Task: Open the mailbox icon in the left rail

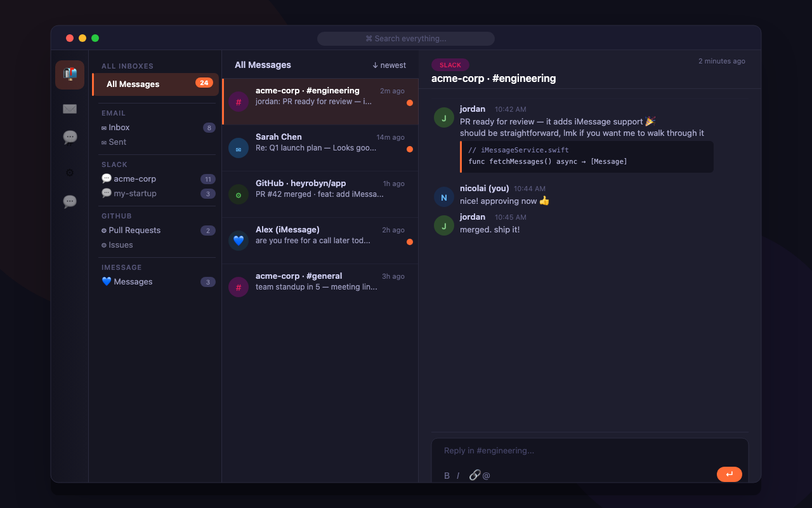Action: click(x=70, y=75)
